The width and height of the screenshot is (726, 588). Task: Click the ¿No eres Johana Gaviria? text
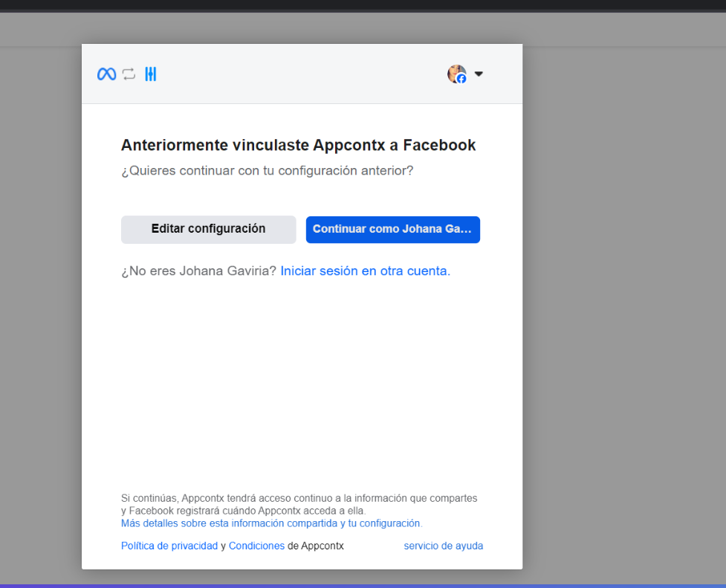pyautogui.click(x=198, y=271)
